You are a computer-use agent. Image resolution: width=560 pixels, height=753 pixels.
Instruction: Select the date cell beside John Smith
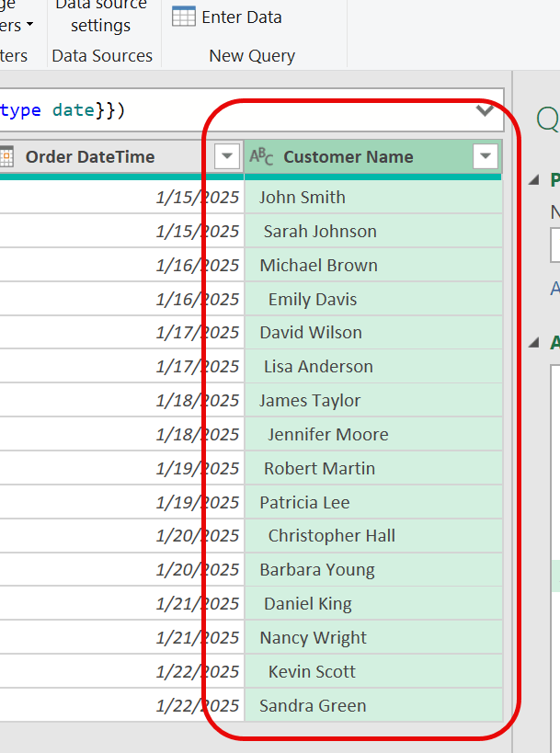[122, 197]
